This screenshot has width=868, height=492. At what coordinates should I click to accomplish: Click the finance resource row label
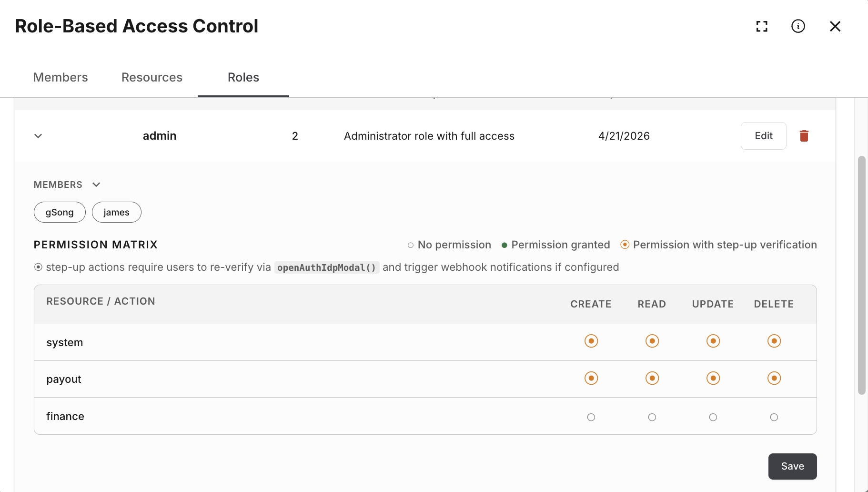pyautogui.click(x=65, y=416)
